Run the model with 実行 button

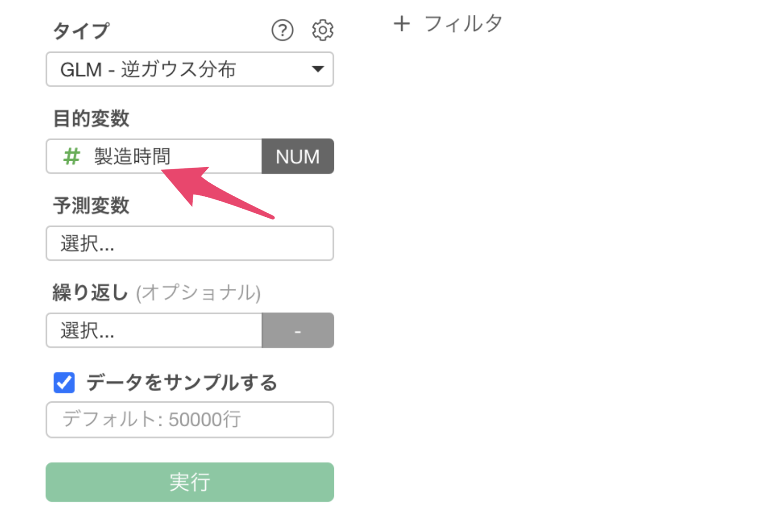point(190,482)
